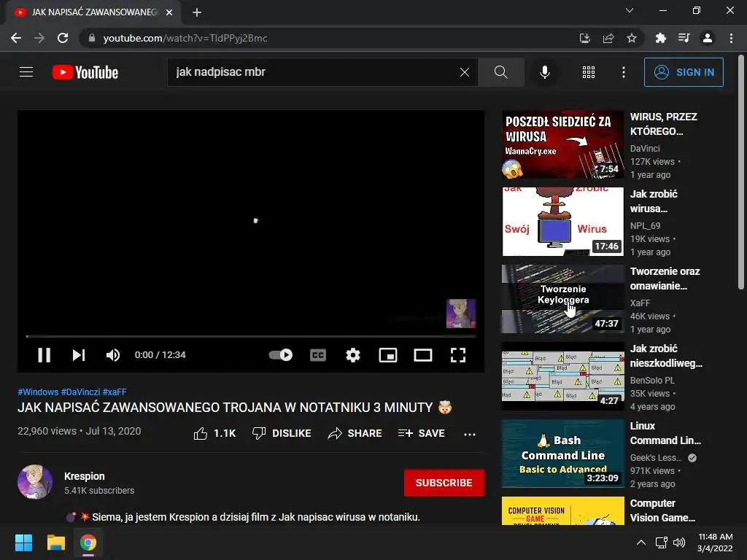
Task: Switch to miniplayer mode
Action: (388, 355)
